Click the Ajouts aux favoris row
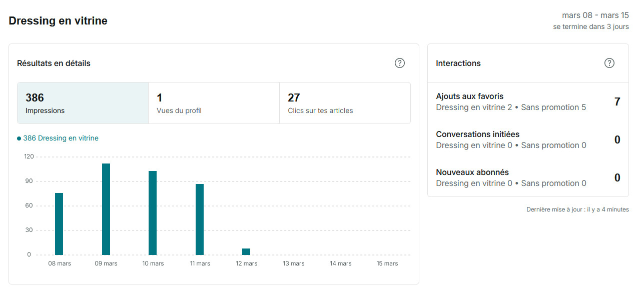644x295 pixels. pyautogui.click(x=527, y=101)
